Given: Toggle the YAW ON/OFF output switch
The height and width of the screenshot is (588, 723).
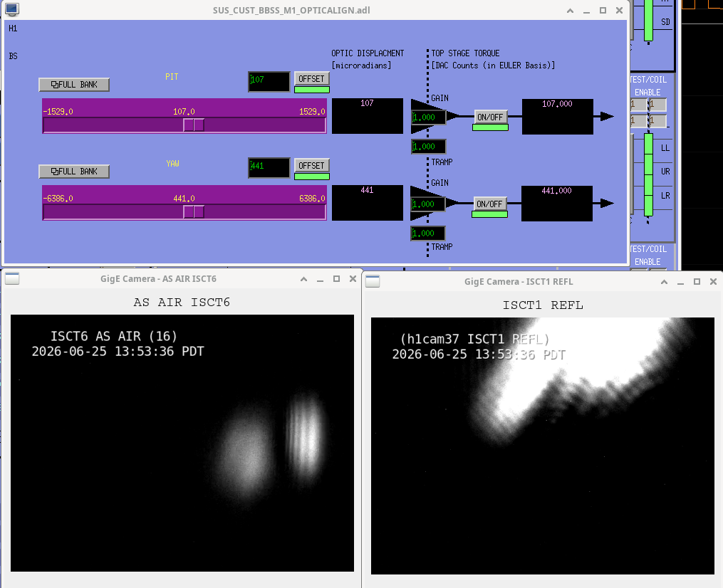Looking at the screenshot, I should click(x=489, y=204).
